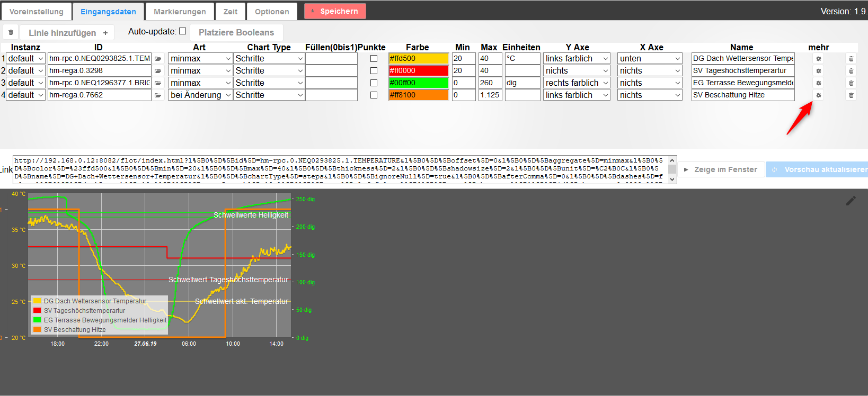The width and height of the screenshot is (868, 396).
Task: Click the Zeige im Fenster button
Action: [x=721, y=169]
